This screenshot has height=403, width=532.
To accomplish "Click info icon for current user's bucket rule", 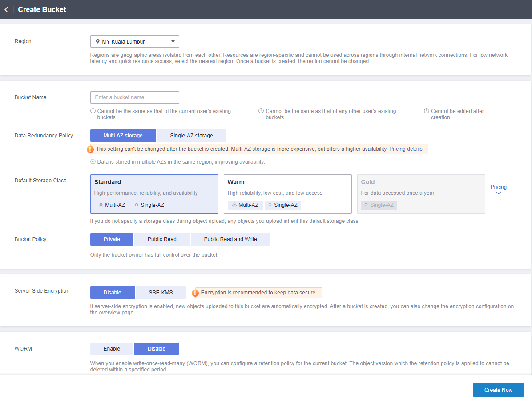I will (93, 111).
